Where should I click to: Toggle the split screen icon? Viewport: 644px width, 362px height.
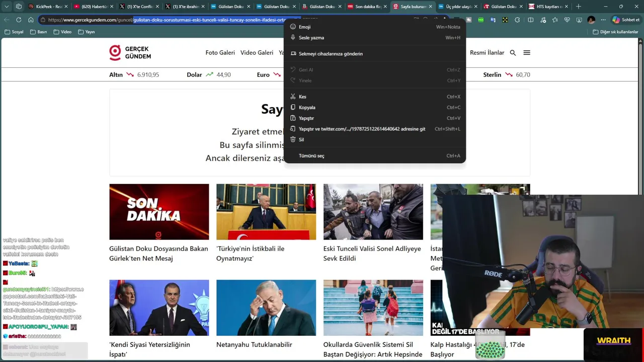tap(530, 20)
